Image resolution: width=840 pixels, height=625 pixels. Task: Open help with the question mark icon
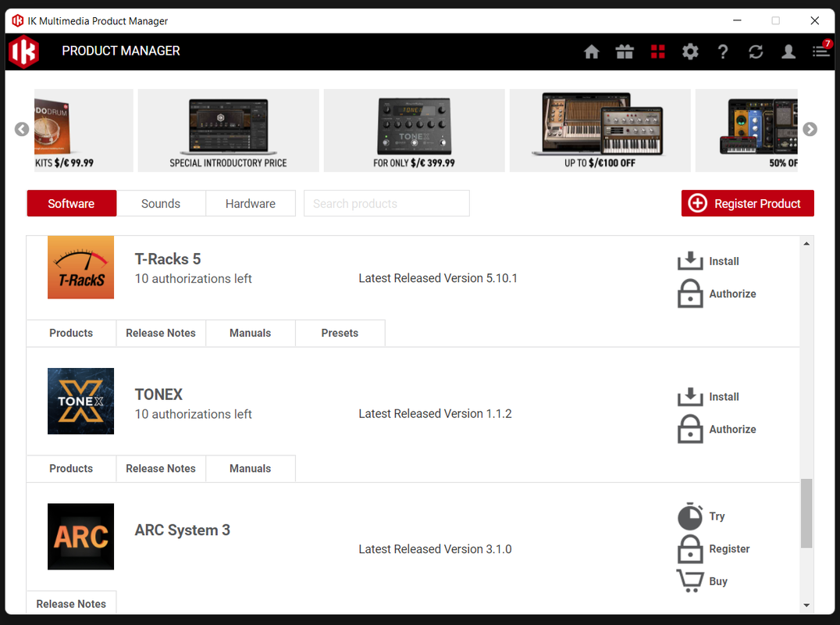[723, 52]
